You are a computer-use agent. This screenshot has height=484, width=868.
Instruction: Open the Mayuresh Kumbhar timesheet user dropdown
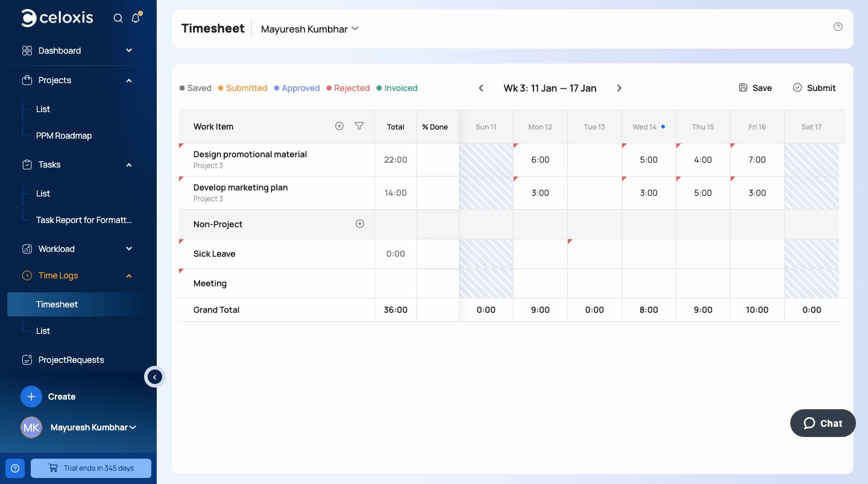point(310,29)
